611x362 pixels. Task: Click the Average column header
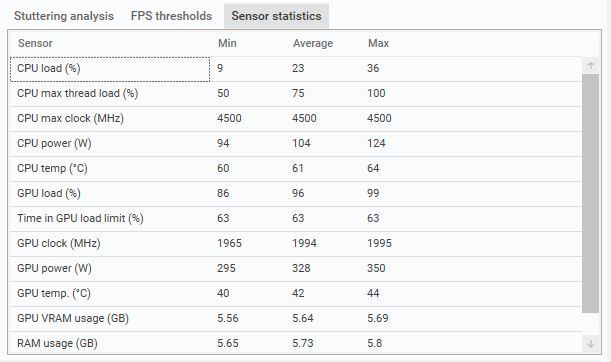click(x=313, y=43)
